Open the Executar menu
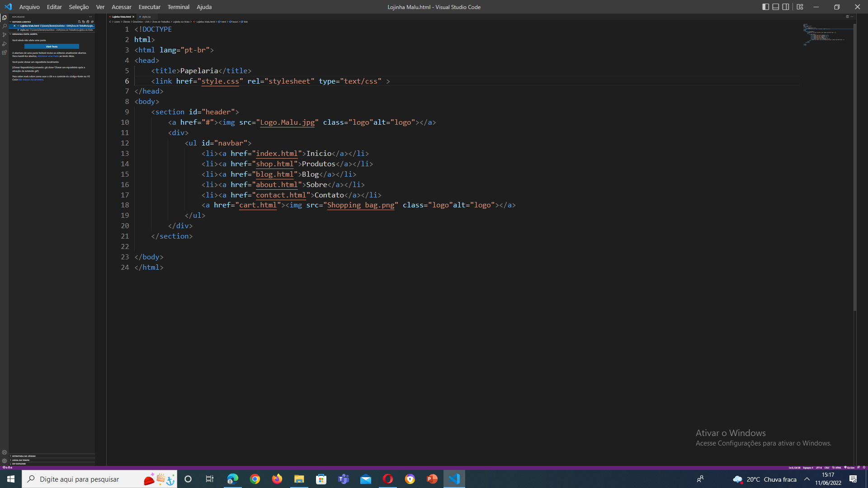The width and height of the screenshot is (868, 488). pos(149,7)
